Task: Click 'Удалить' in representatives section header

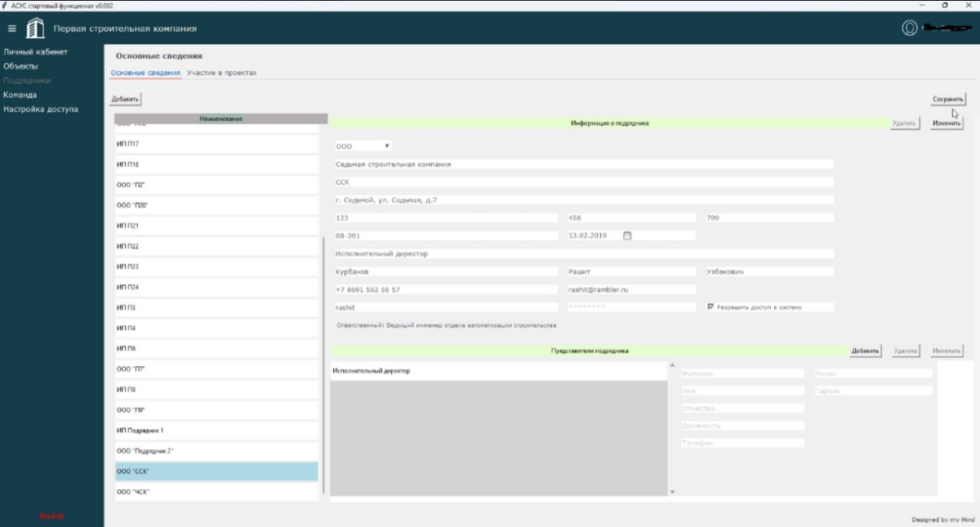Action: (906, 351)
